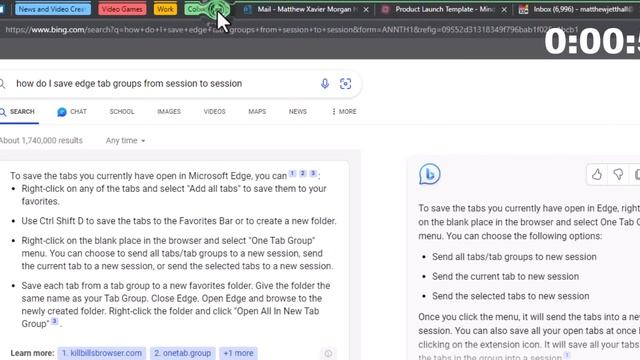The width and height of the screenshot is (640, 360).
Task: Dislike the Bing chat answer with thumbs down
Action: (x=618, y=175)
